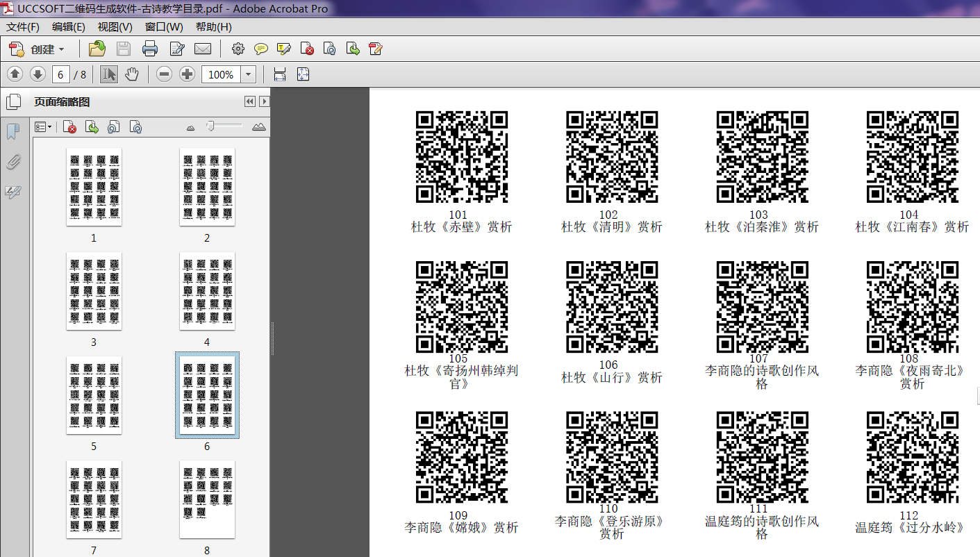Viewport: 980px width, 557px height.
Task: Click the Edit/Sign document icon
Action: (176, 49)
